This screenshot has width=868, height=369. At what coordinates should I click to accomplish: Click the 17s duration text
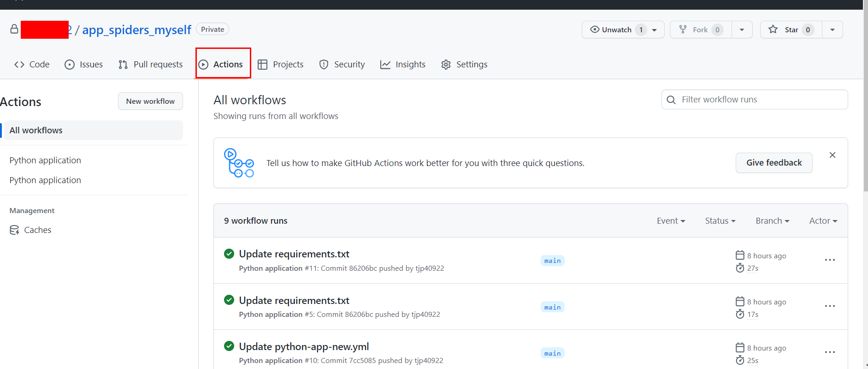coord(753,315)
